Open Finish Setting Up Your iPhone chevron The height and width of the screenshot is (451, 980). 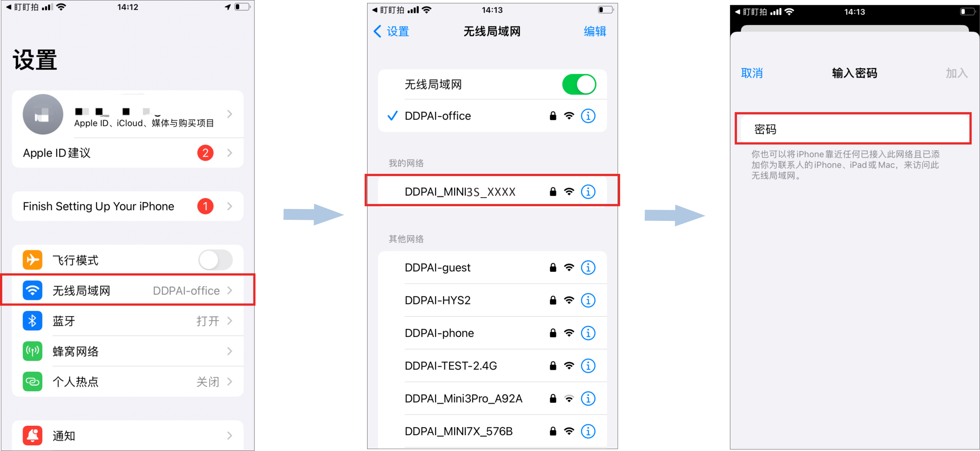[230, 206]
